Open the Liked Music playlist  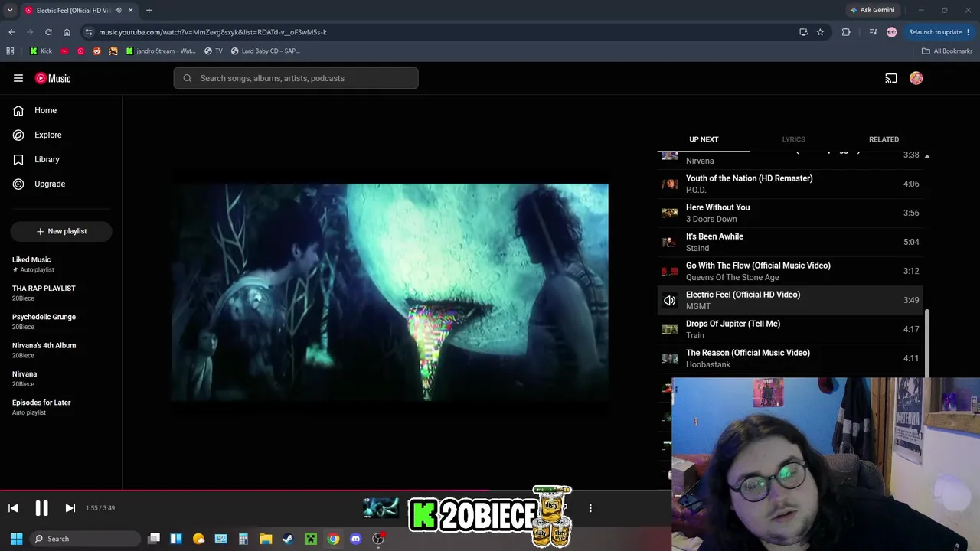pyautogui.click(x=61, y=264)
